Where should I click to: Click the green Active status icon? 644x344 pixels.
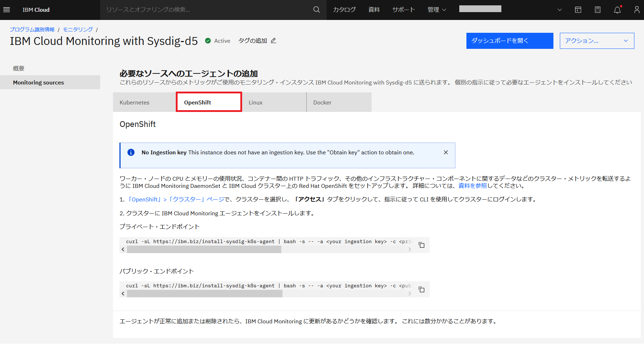coord(208,41)
